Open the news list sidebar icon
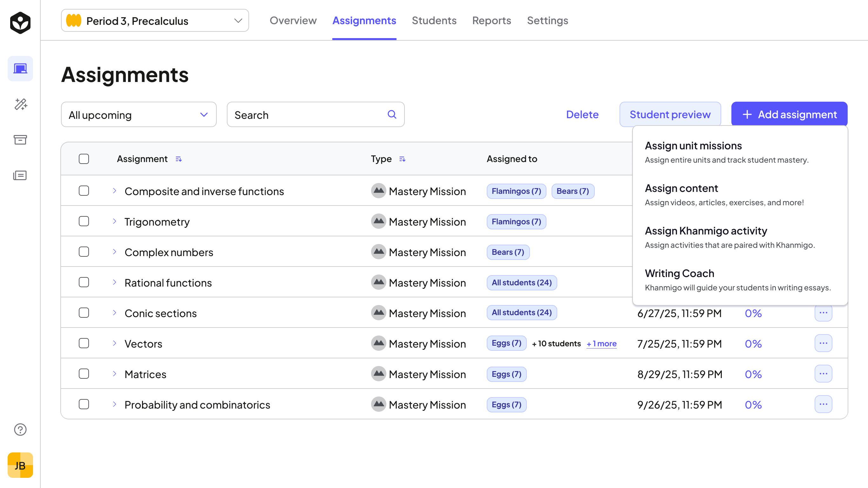Image resolution: width=868 pixels, height=488 pixels. [20, 175]
